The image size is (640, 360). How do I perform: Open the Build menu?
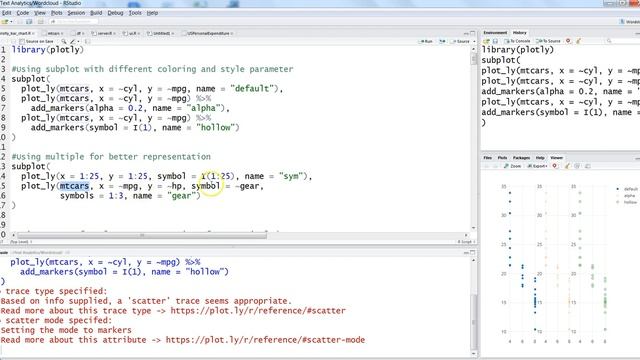tap(96, 13)
